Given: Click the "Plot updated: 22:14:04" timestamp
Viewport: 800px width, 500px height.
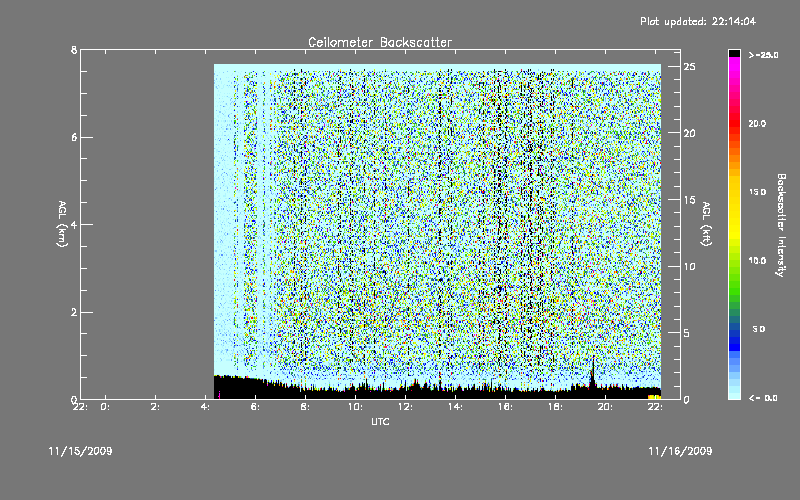Looking at the screenshot, I should [698, 21].
